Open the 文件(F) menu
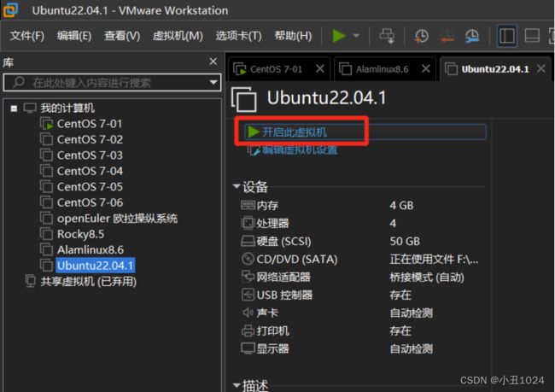Viewport: 555px width, 392px height. [x=27, y=36]
